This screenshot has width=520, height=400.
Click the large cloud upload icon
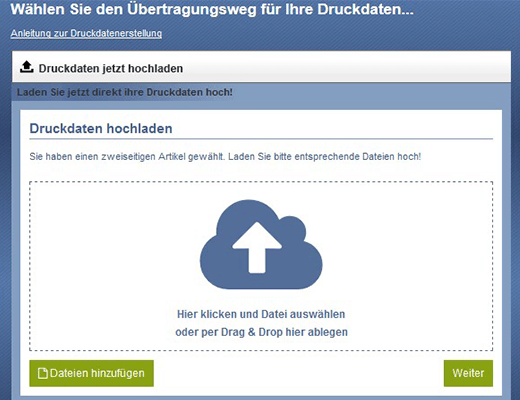261,244
